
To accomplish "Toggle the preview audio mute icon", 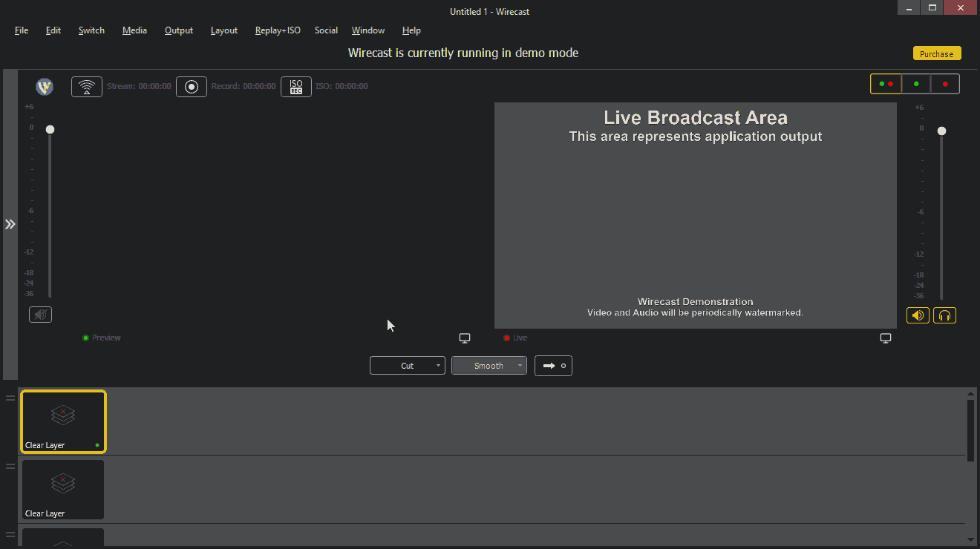I will point(41,315).
